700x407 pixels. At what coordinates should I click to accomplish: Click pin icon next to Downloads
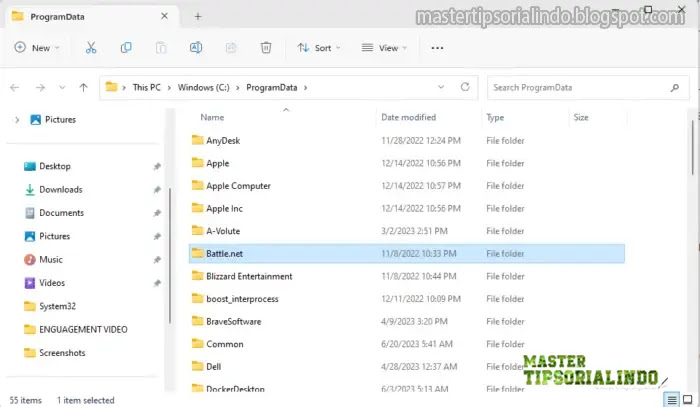point(157,190)
